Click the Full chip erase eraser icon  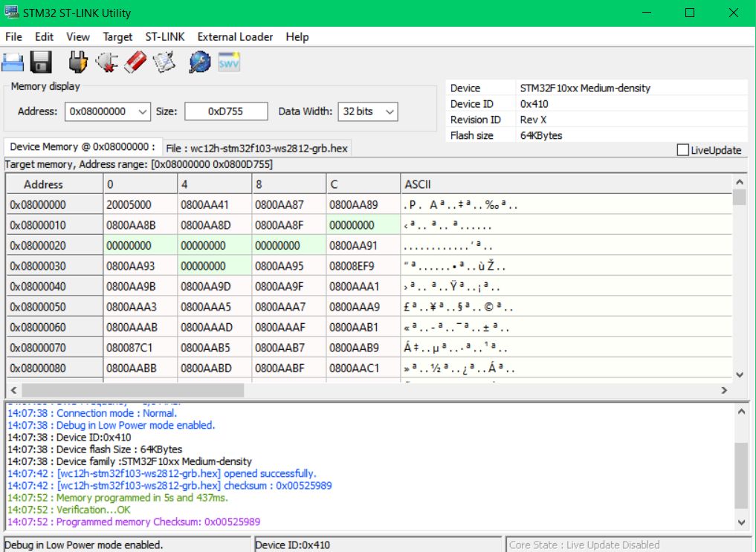[135, 62]
